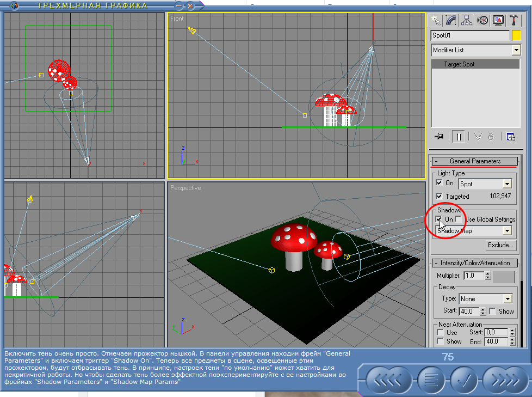Enable the Near Attenuation Use checkbox
The width and height of the screenshot is (532, 397).
coord(441,333)
